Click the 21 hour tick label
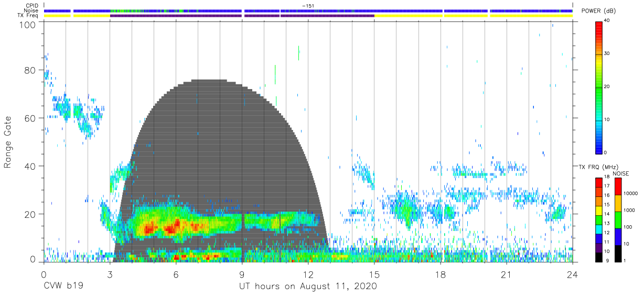 tap(507, 274)
